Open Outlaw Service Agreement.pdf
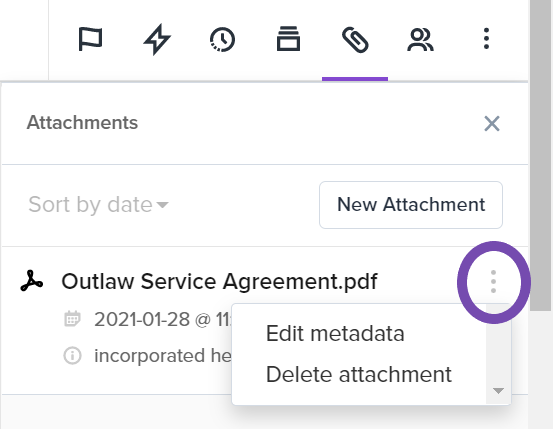The height and width of the screenshot is (429, 553). [x=219, y=282]
